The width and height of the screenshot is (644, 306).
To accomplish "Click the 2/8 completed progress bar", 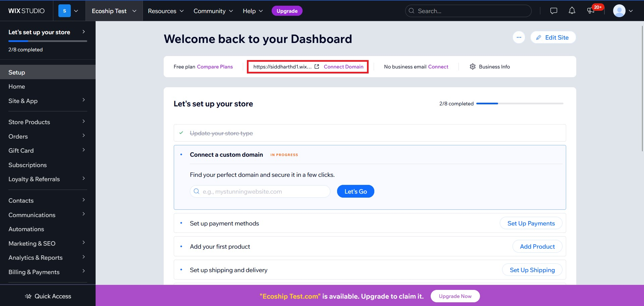I will click(x=520, y=104).
